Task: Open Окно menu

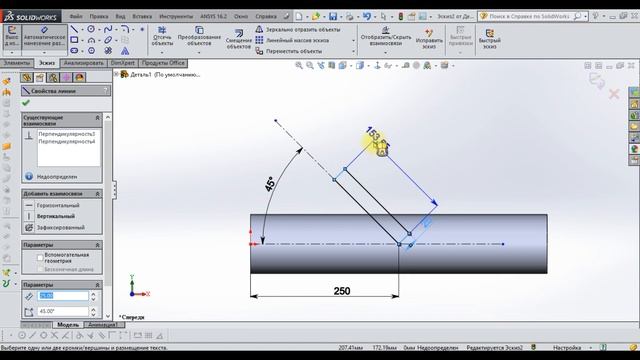Action: [241, 16]
